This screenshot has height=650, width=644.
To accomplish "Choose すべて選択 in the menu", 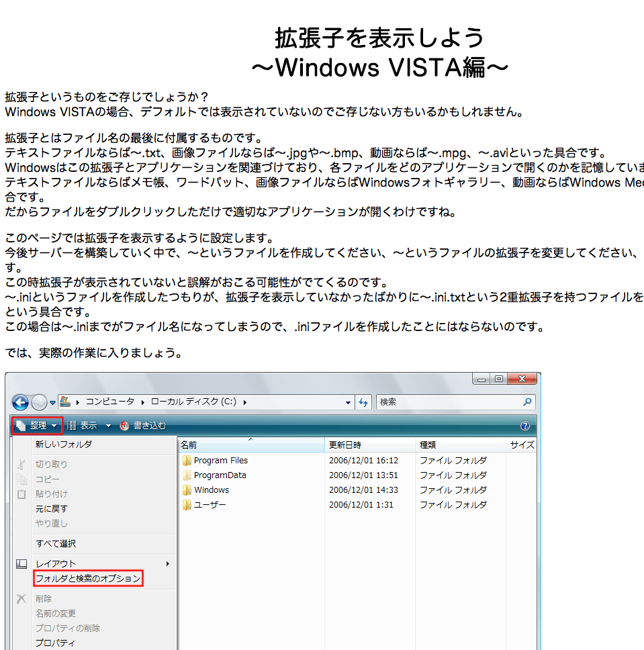I will pos(56,544).
